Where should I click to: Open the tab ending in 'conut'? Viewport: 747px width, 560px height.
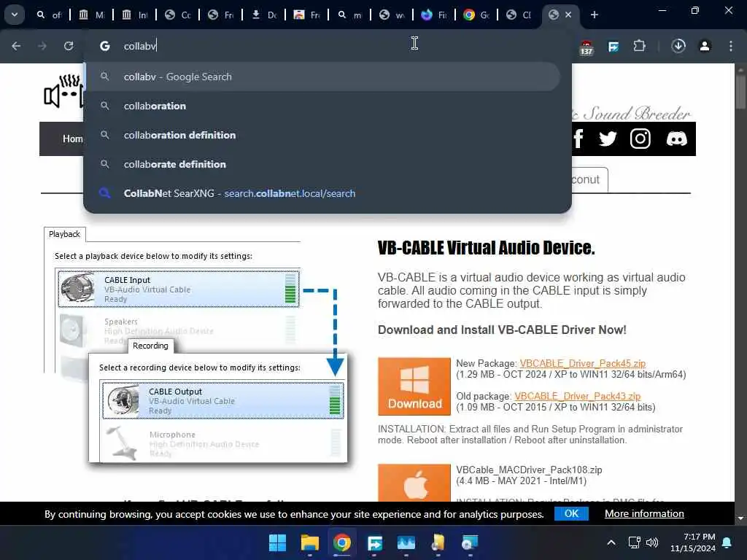click(x=589, y=179)
